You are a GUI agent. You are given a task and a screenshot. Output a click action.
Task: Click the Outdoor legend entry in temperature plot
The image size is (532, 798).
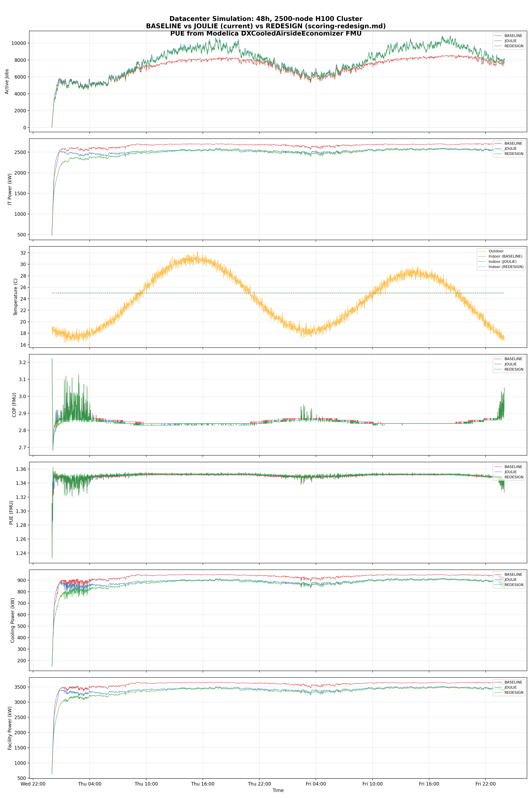[496, 251]
